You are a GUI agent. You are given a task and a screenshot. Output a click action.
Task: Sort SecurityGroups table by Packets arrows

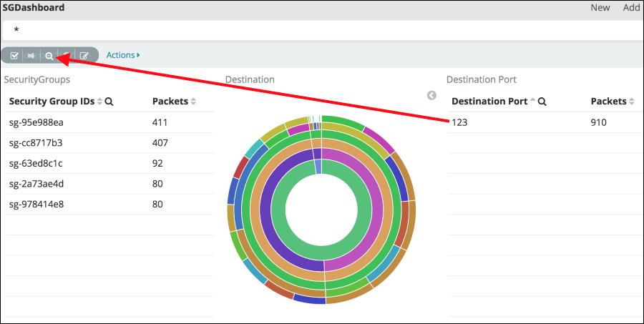(193, 102)
